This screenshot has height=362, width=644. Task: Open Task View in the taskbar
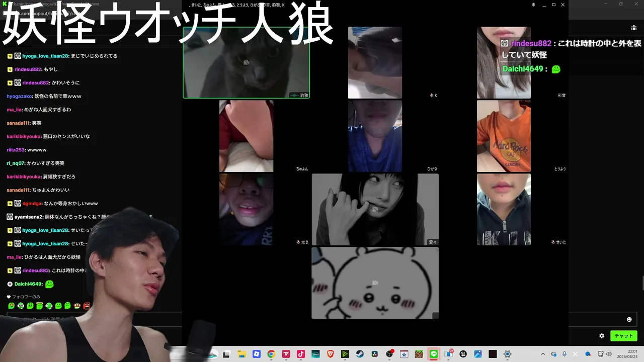tap(226, 354)
